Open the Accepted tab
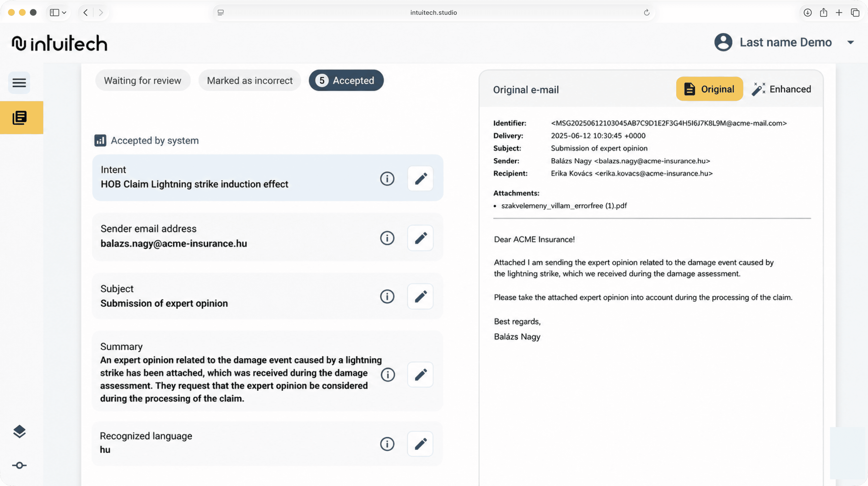 click(x=346, y=80)
